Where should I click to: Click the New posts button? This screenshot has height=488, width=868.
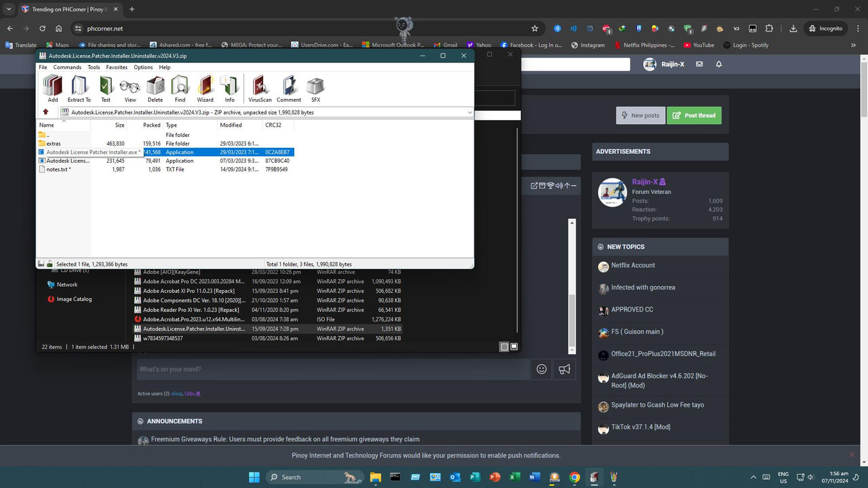pyautogui.click(x=640, y=115)
